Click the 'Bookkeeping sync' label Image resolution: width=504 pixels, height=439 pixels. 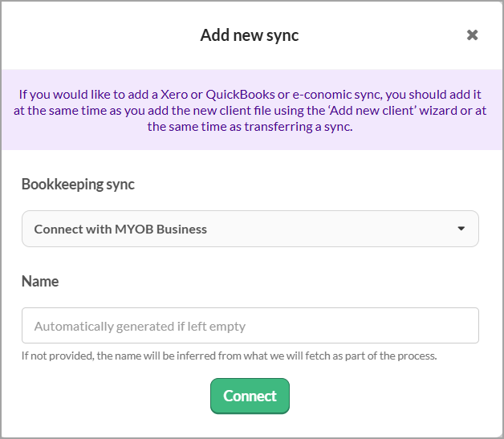tap(78, 184)
